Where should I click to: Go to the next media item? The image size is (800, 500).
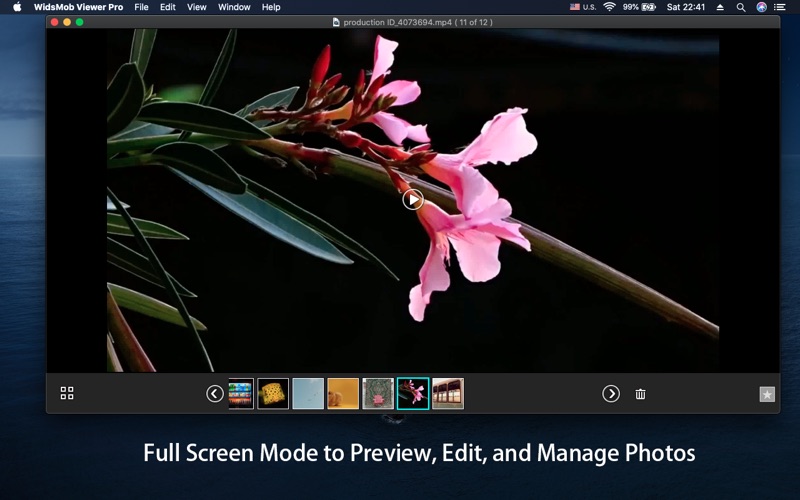click(611, 394)
